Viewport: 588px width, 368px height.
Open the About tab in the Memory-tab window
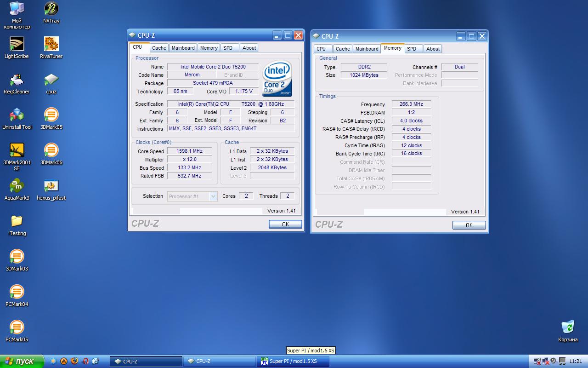coord(433,49)
